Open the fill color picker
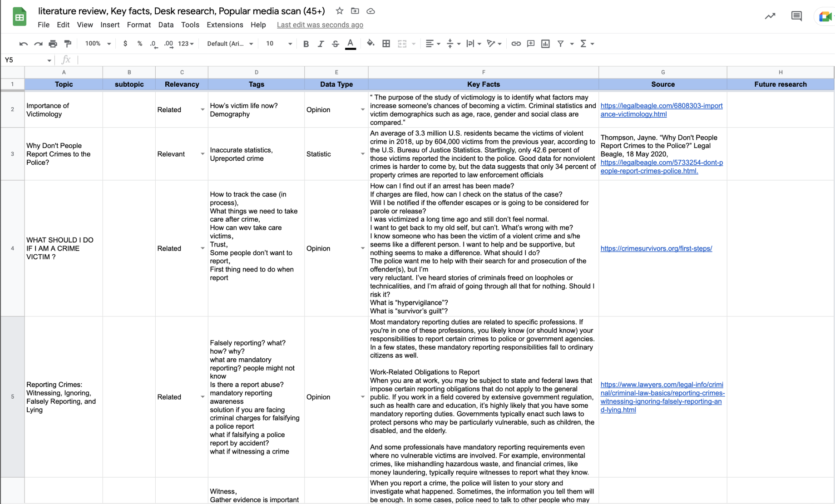Viewport: 835px width, 504px height. click(x=371, y=44)
